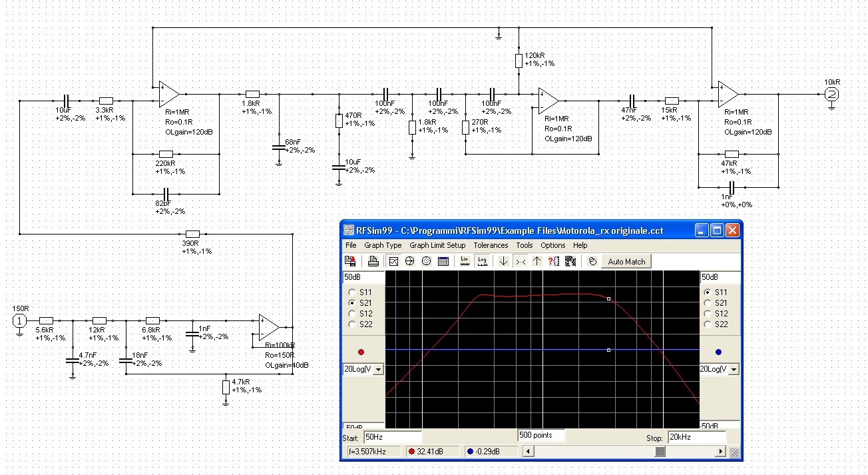868x475 pixels.
Task: Set linear frequency scale with Lin icon
Action: (465, 262)
